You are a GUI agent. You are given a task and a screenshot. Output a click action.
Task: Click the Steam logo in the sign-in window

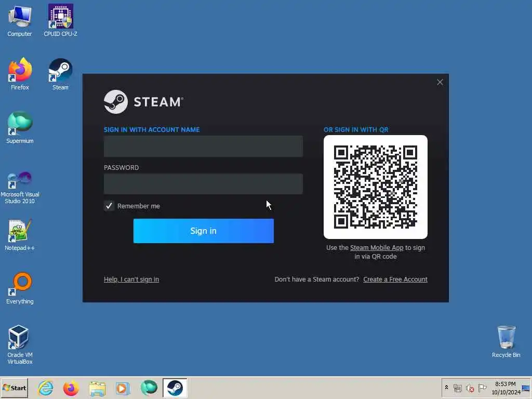coord(143,102)
